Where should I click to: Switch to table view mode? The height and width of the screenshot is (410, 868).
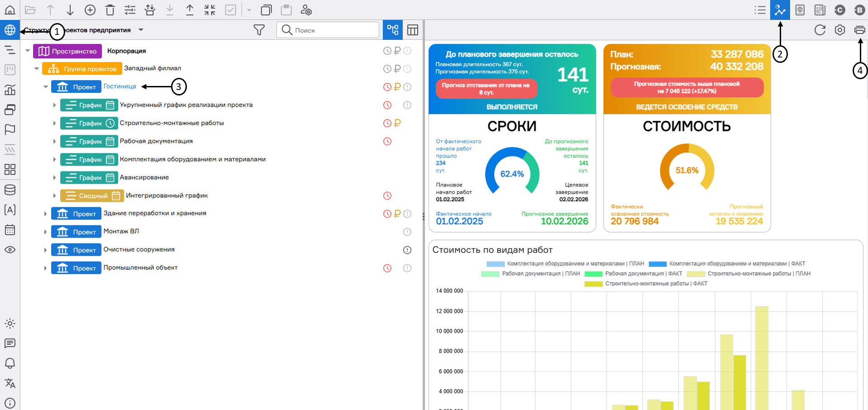click(x=412, y=30)
